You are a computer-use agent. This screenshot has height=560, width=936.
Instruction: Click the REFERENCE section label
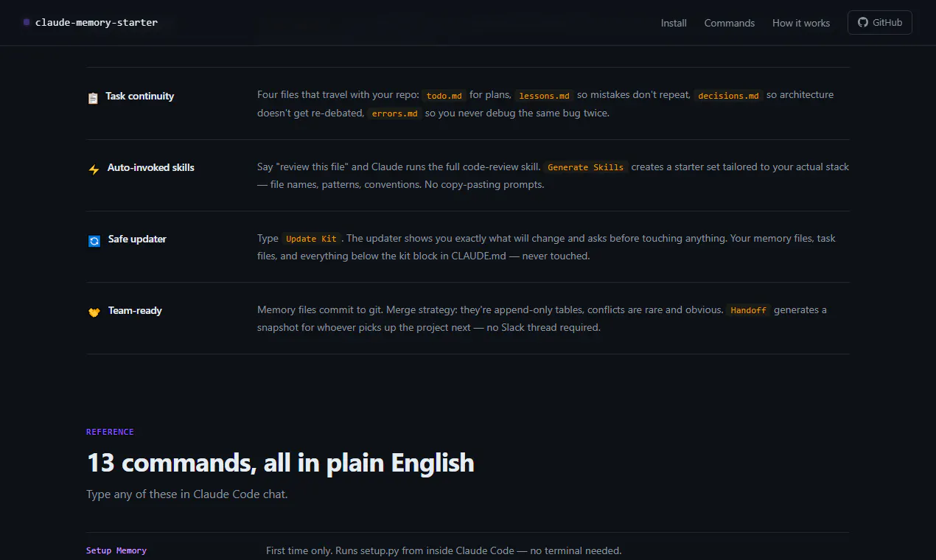coord(110,432)
